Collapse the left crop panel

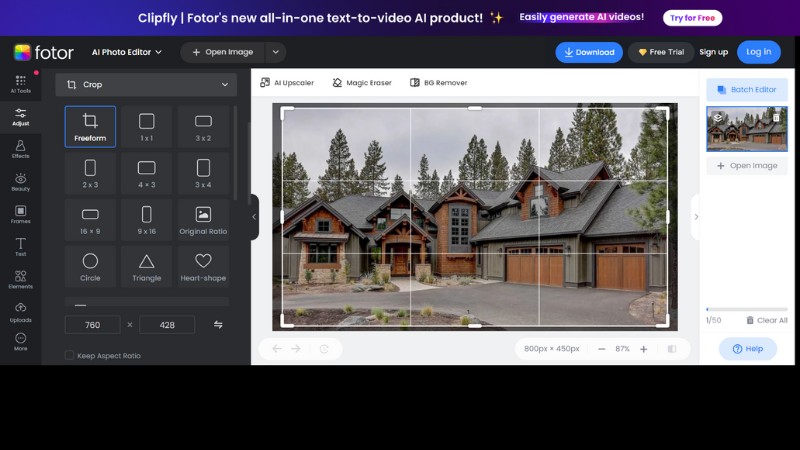[x=254, y=217]
